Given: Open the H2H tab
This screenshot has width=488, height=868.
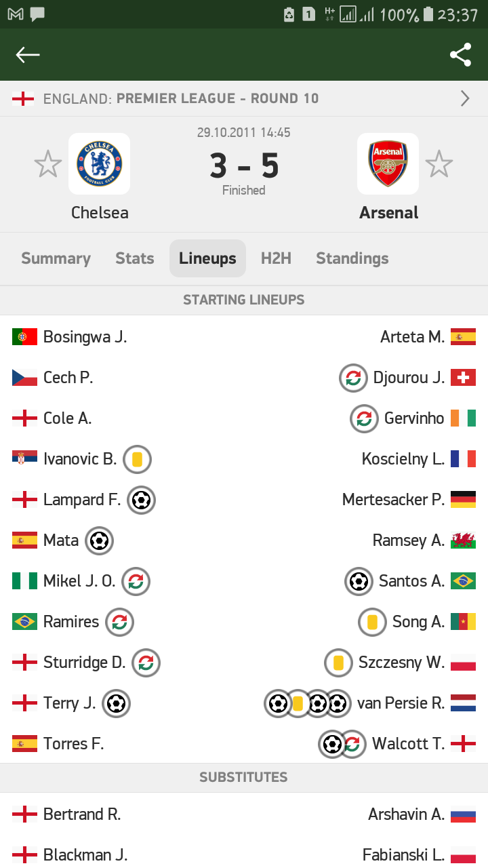Looking at the screenshot, I should 276,258.
